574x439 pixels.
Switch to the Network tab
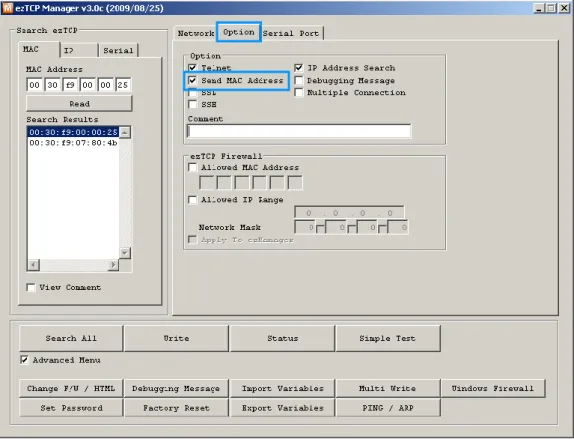coord(195,33)
